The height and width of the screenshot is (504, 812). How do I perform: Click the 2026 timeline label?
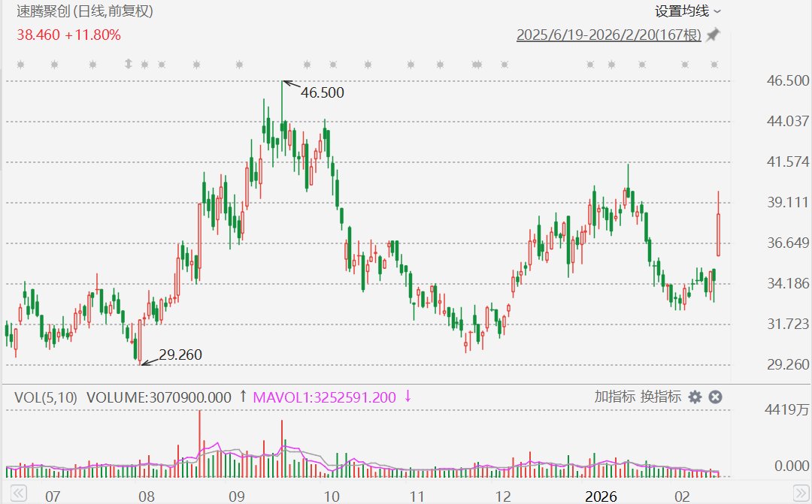coord(601,496)
